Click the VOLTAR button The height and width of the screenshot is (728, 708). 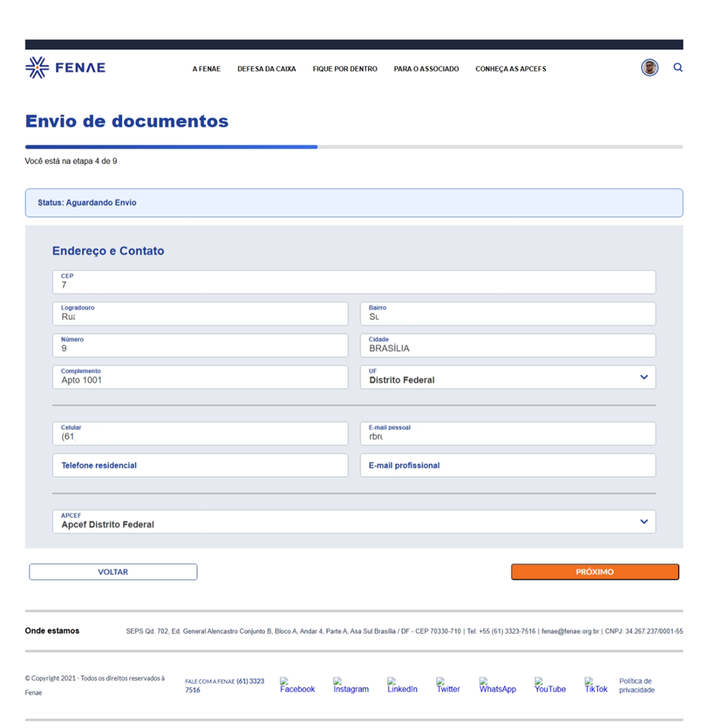(113, 572)
